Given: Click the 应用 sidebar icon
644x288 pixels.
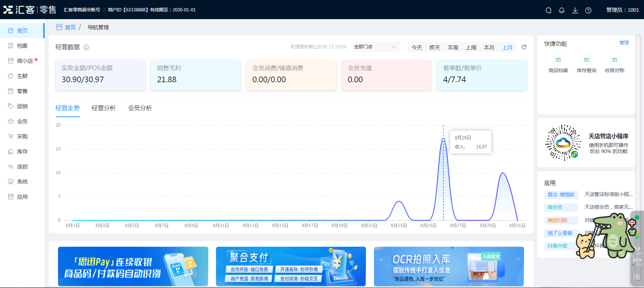Looking at the screenshot, I should (x=10, y=197).
